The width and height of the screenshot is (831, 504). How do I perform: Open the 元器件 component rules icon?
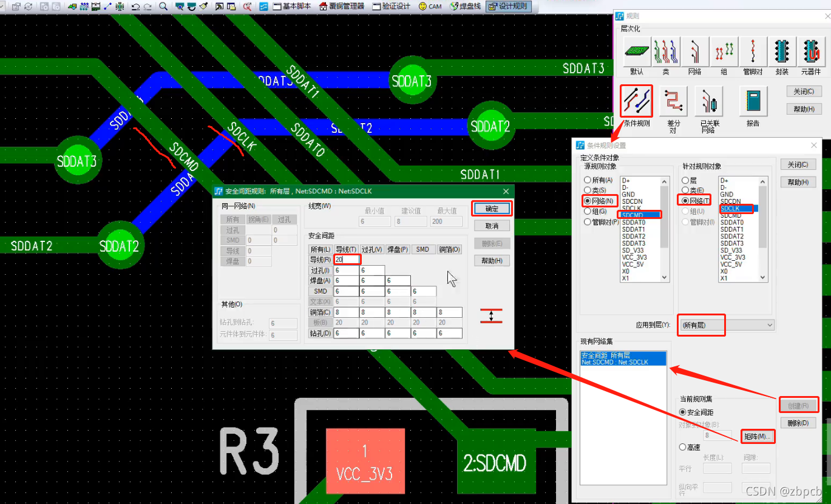[x=810, y=52]
